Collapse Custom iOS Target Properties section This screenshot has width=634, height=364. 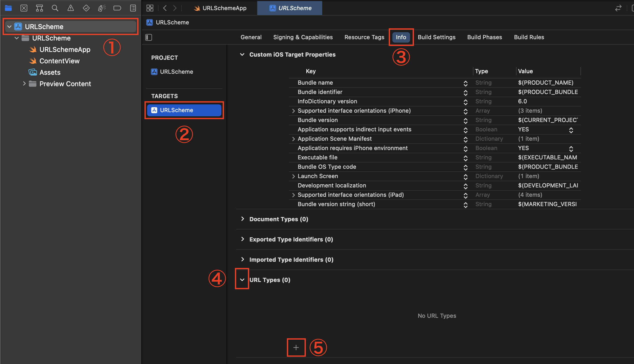click(242, 55)
